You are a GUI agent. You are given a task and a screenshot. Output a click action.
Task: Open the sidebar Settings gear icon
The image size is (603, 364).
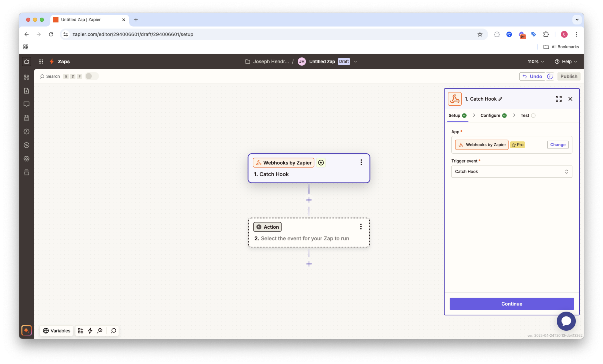[27, 159]
